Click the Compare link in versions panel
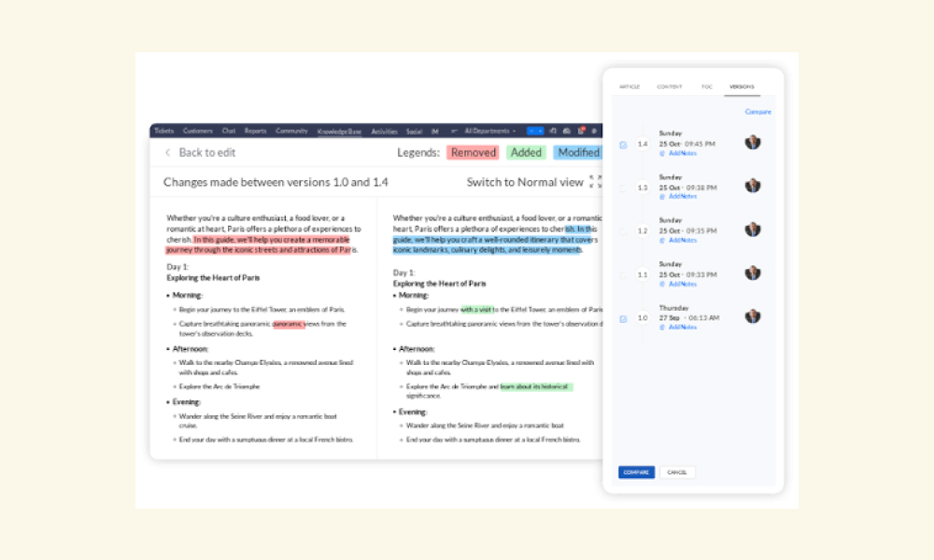The width and height of the screenshot is (934, 560). pos(757,112)
